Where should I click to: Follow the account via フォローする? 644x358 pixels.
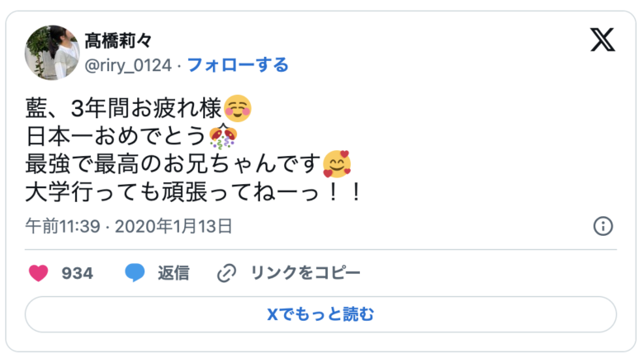pos(238,65)
